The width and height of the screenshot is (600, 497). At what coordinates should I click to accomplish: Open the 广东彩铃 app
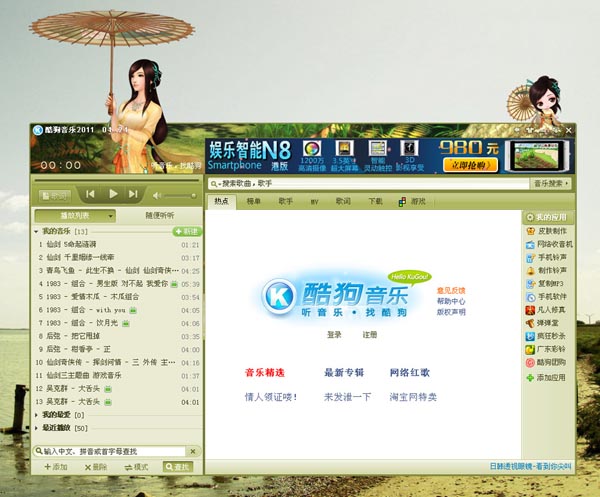pyautogui.click(x=546, y=349)
